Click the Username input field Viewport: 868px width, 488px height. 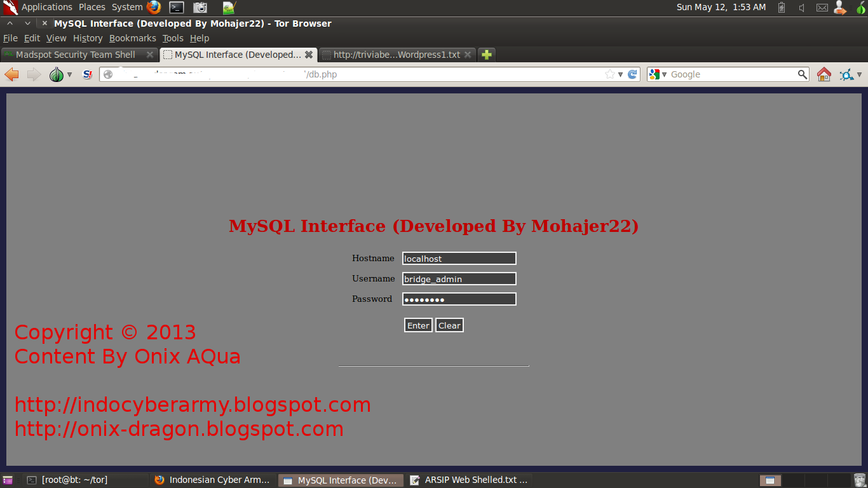[459, 279]
